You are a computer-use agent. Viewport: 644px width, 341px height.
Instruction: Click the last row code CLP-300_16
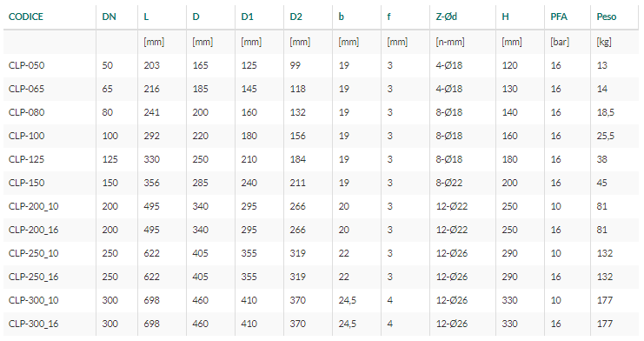coord(34,324)
